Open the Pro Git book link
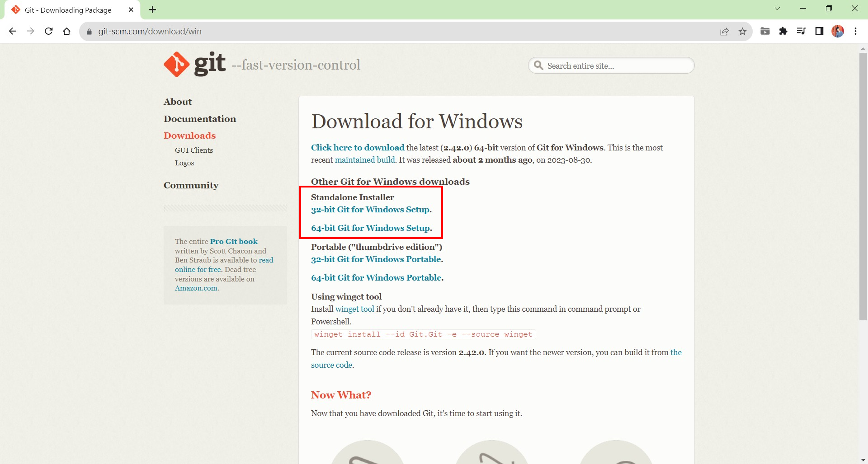Image resolution: width=868 pixels, height=464 pixels. (234, 241)
